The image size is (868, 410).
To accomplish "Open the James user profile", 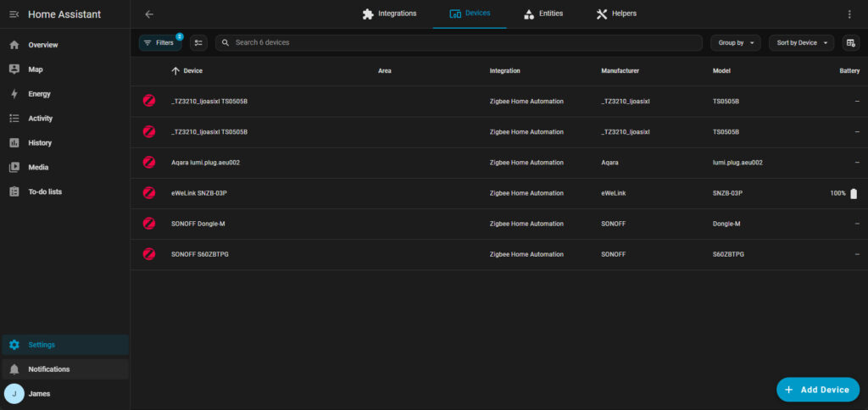I will (39, 394).
